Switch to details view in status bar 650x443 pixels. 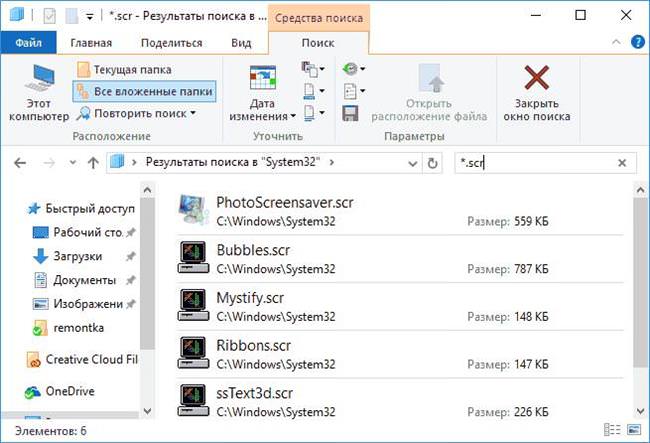pos(612,430)
